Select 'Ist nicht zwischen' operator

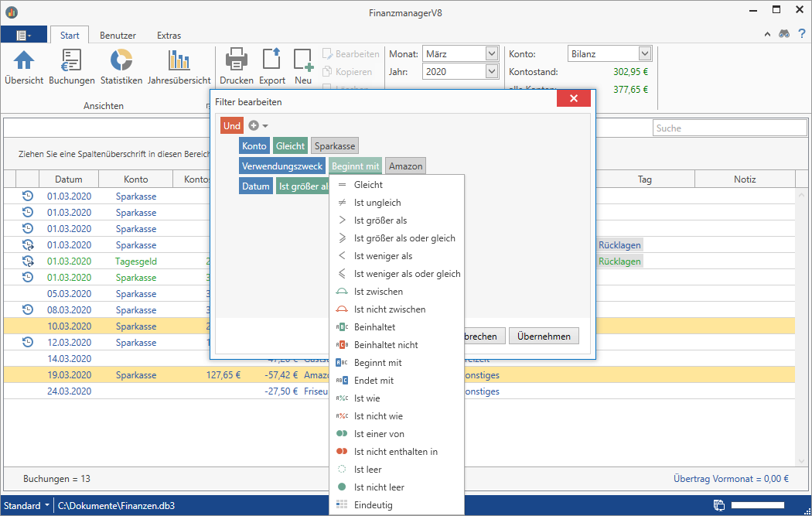click(397, 309)
